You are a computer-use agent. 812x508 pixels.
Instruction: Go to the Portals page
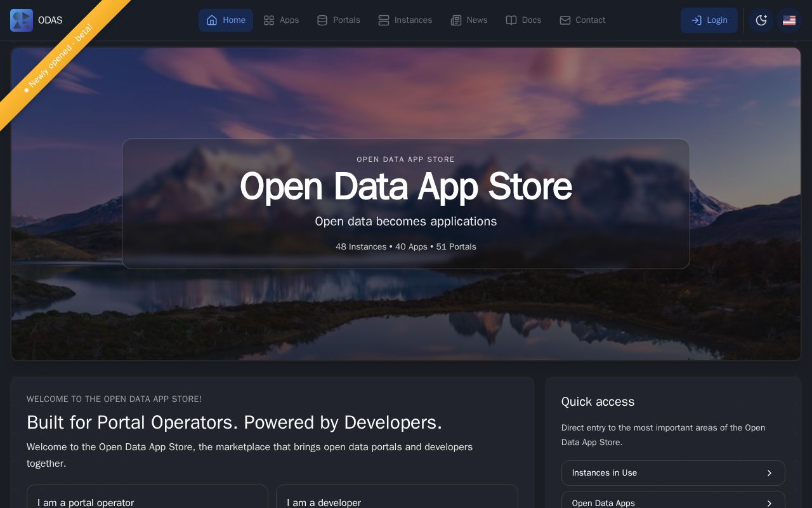[x=338, y=20]
